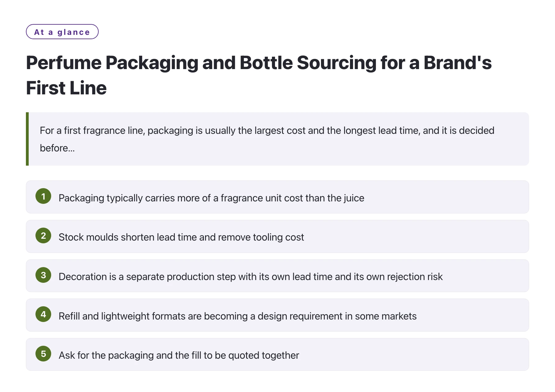
Task: Select the green number 1 badge
Action: [x=43, y=196]
